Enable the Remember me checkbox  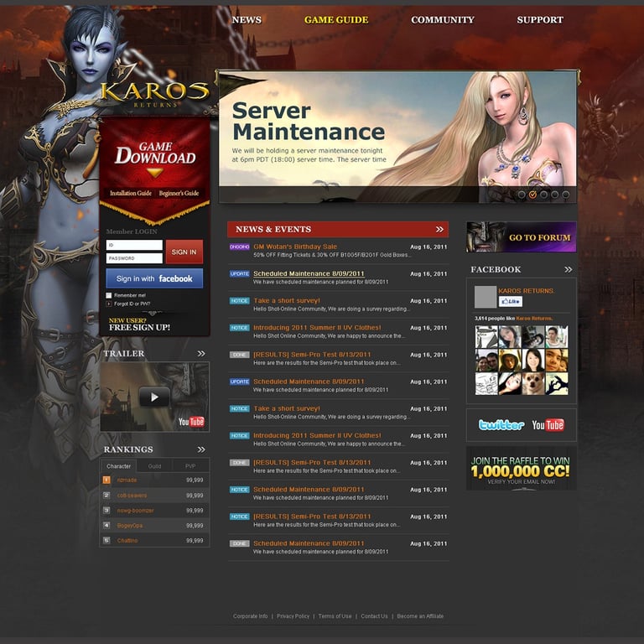click(x=109, y=295)
